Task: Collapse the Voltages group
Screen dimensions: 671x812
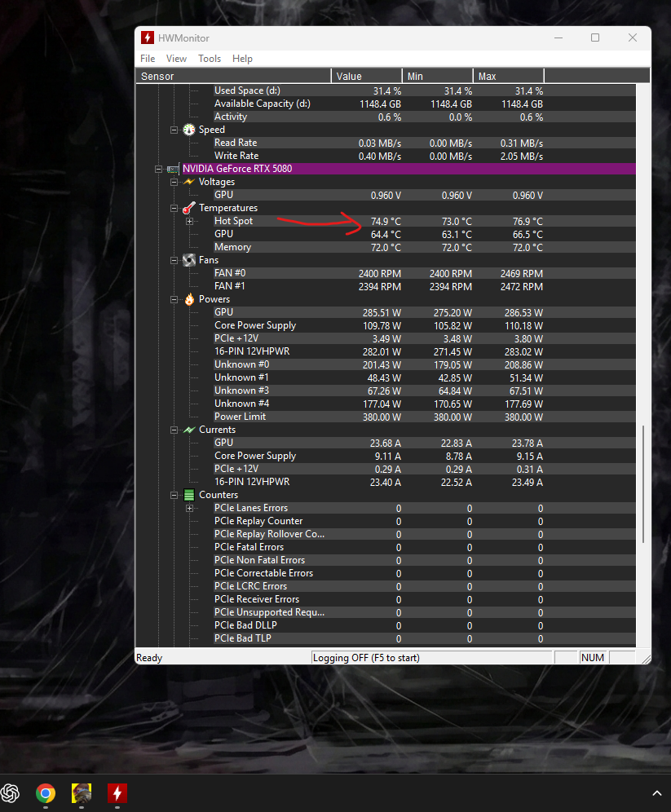Action: [174, 183]
